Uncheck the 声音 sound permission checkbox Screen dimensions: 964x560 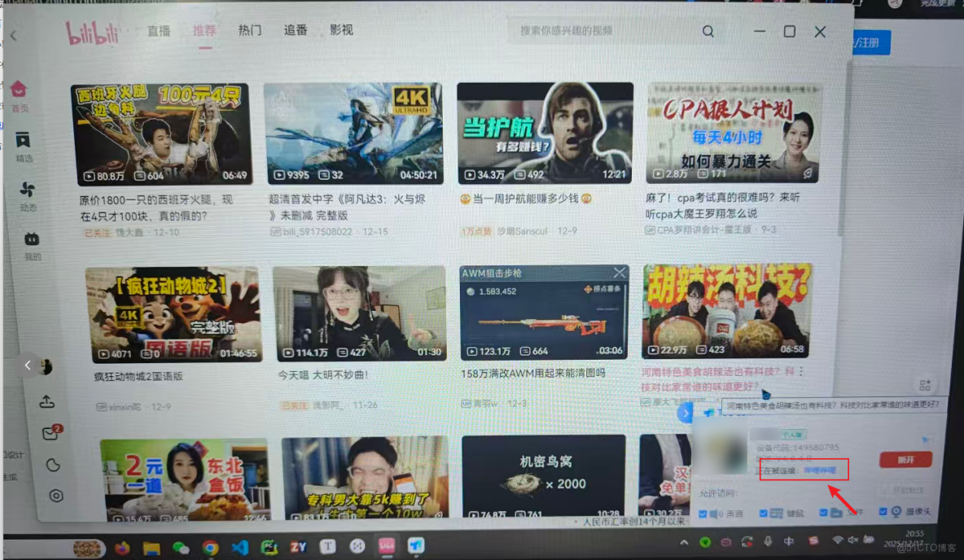click(x=704, y=512)
